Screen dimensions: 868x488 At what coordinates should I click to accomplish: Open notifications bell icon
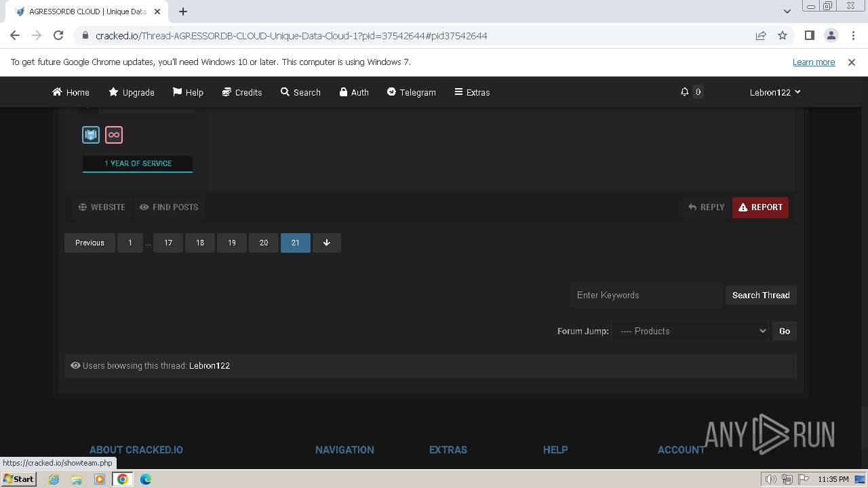684,92
